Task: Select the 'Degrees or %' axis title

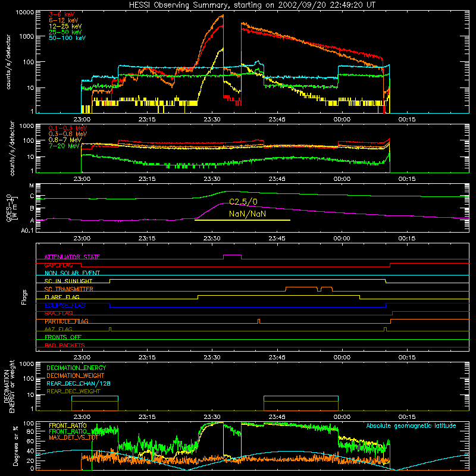Action: click(15, 446)
